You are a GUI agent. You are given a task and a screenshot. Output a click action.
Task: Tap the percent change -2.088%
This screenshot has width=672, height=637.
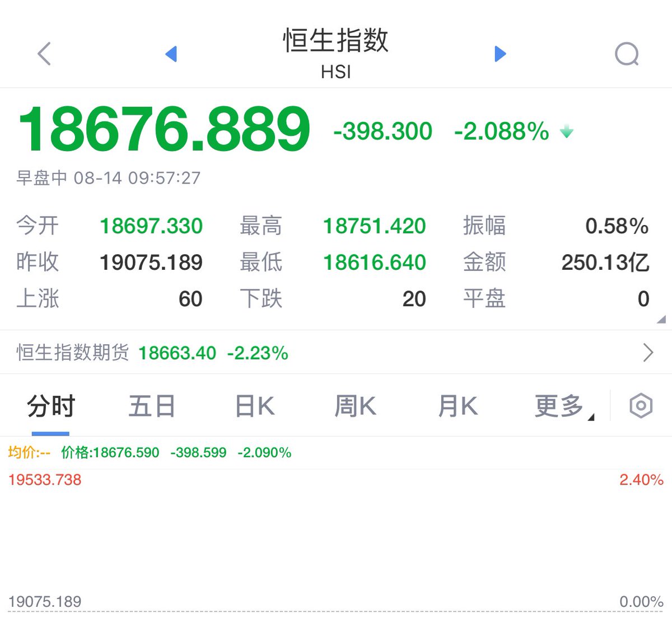click(501, 132)
